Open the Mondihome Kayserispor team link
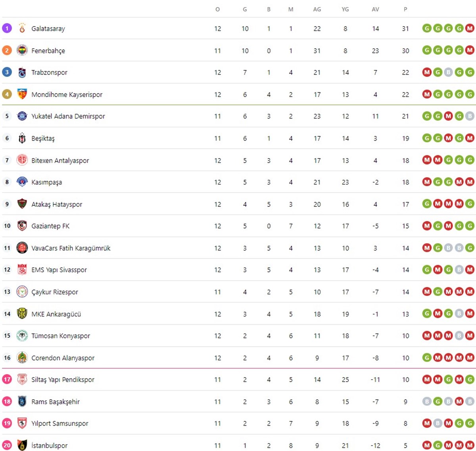 point(67,94)
